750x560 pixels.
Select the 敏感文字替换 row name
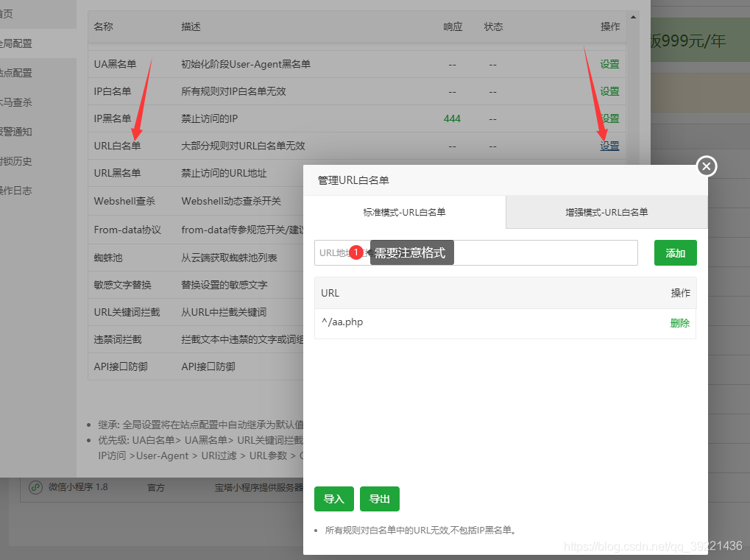click(x=122, y=285)
